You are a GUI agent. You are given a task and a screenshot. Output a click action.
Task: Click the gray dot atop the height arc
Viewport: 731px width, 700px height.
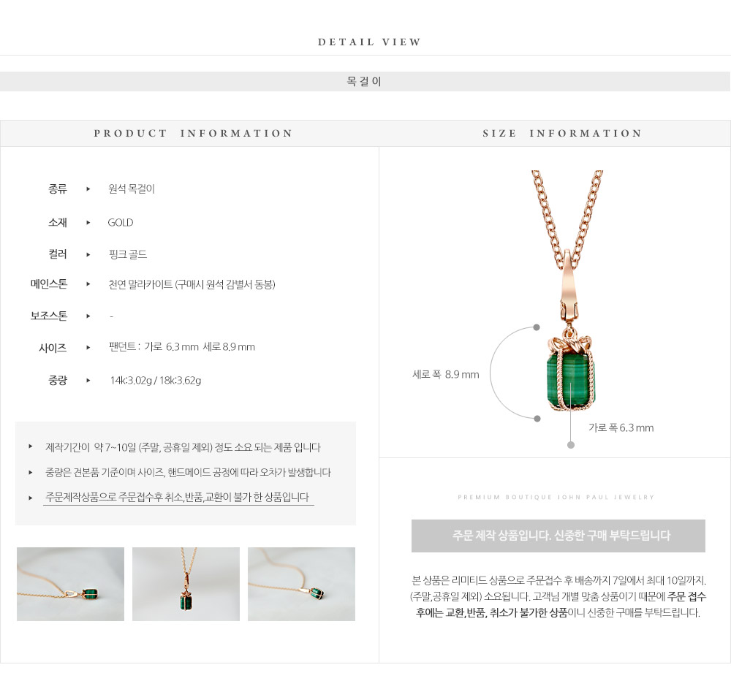pos(537,327)
